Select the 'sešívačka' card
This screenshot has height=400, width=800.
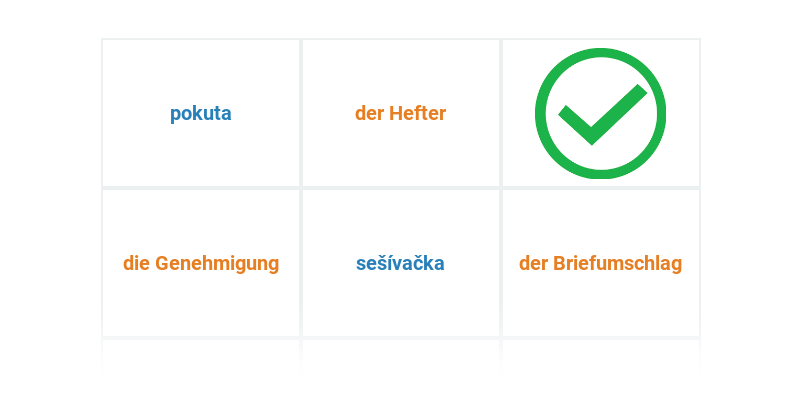point(401,263)
